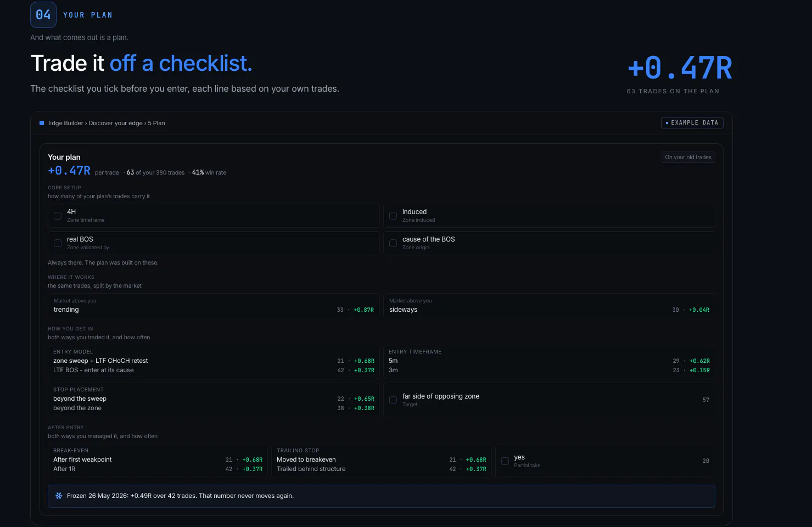Click the "+0.15R" value in the 3m row

[699, 371]
